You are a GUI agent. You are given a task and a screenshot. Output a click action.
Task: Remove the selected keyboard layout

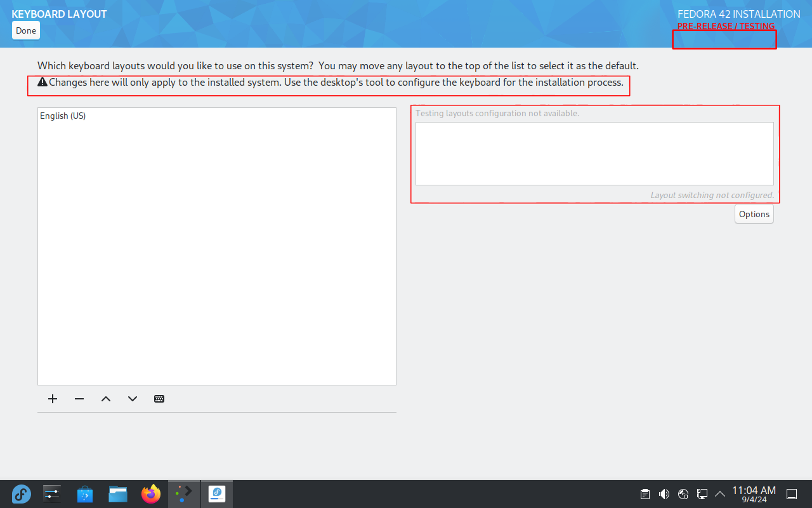coord(79,399)
